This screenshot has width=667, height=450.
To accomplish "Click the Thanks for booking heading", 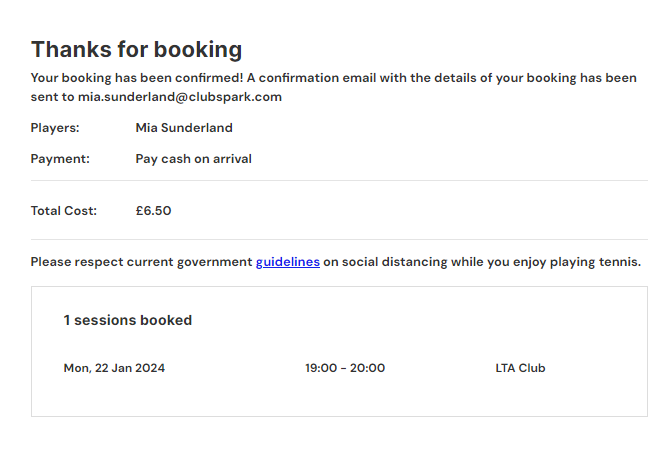I will [137, 49].
